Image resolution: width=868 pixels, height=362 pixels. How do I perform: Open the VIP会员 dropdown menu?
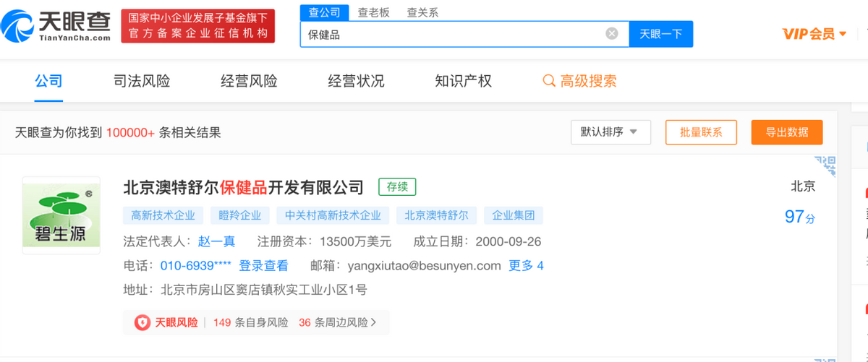pos(814,34)
